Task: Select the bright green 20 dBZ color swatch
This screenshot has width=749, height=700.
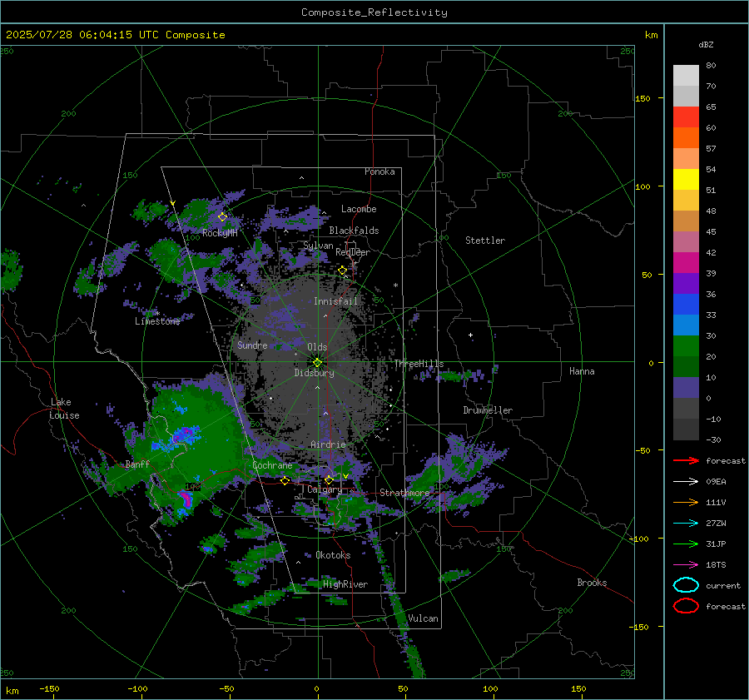Action: (x=686, y=346)
